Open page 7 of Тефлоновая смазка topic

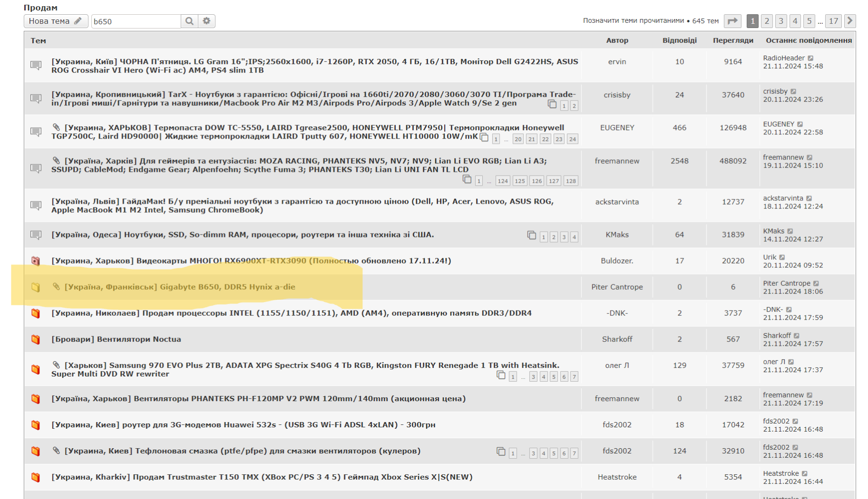[574, 453]
